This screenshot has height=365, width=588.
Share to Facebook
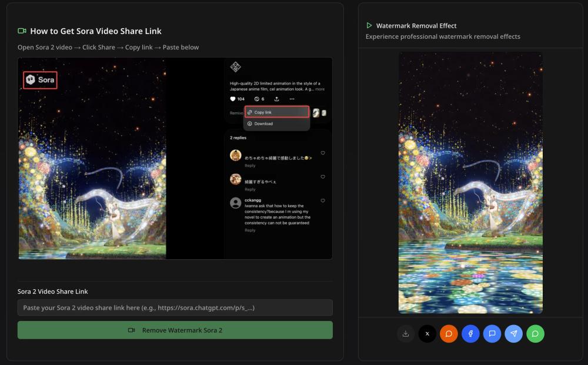click(x=470, y=333)
